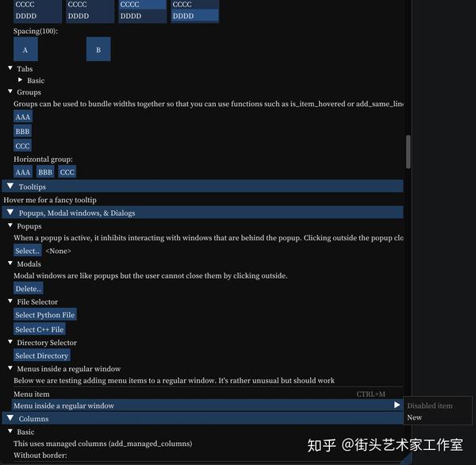Collapse the Groups tree node
Viewport: 476px width, 465px height.
pos(10,91)
